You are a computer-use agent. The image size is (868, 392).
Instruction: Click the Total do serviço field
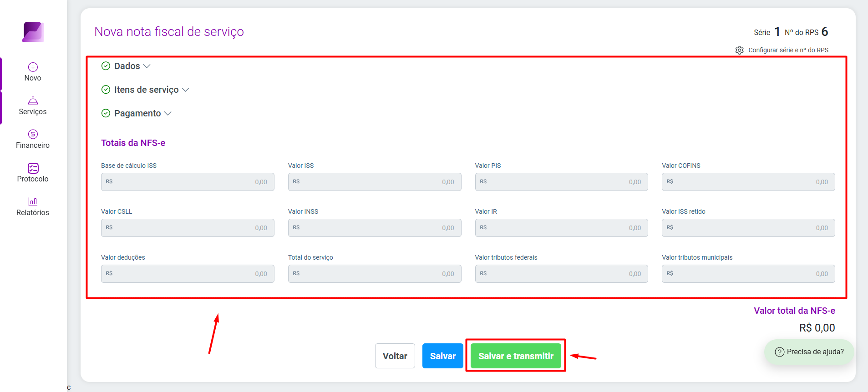pyautogui.click(x=375, y=274)
